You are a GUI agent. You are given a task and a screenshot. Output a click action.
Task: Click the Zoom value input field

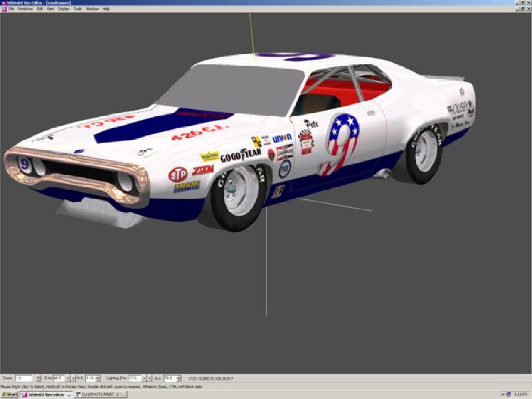tap(23, 378)
